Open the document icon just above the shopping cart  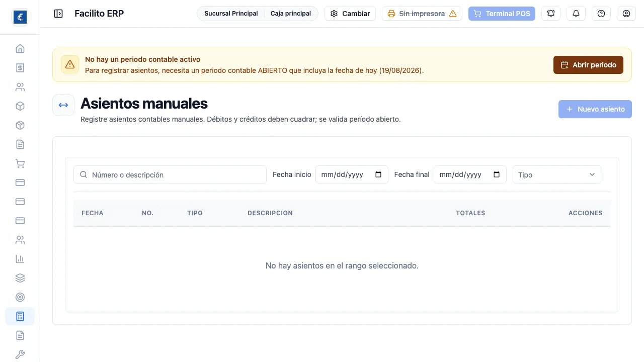tap(20, 144)
